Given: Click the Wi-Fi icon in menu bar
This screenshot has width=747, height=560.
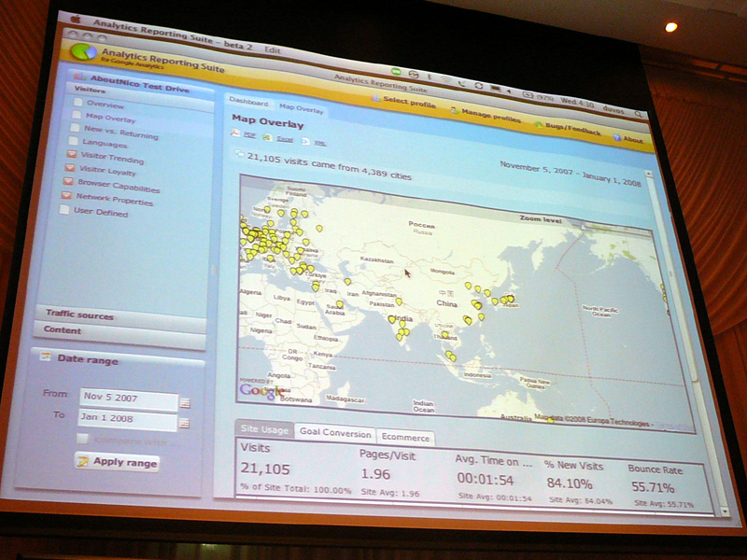Looking at the screenshot, I should [445, 79].
